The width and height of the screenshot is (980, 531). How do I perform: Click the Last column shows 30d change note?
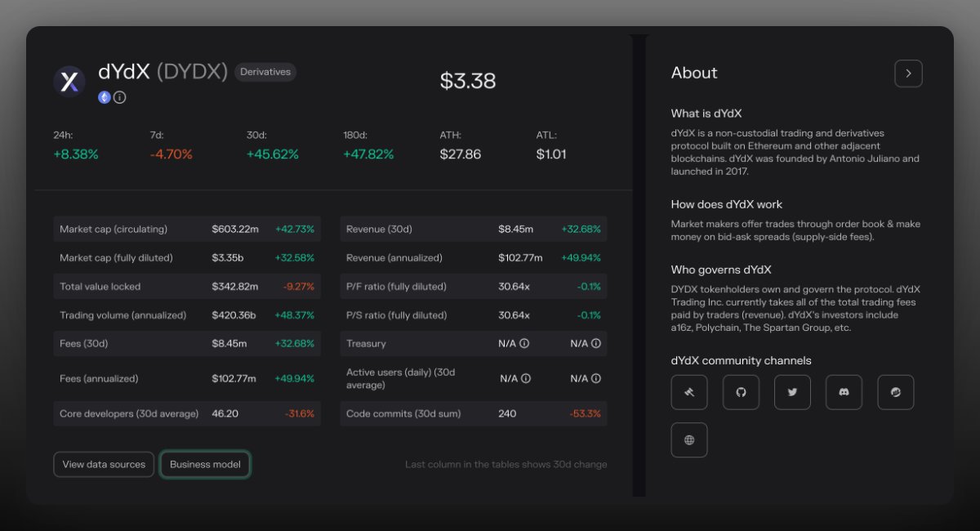(506, 464)
